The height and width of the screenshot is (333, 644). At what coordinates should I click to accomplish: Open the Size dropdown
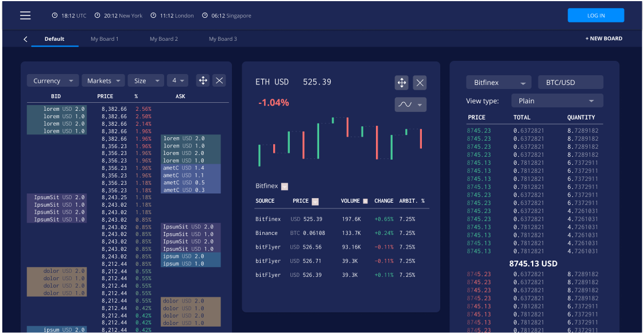[146, 81]
